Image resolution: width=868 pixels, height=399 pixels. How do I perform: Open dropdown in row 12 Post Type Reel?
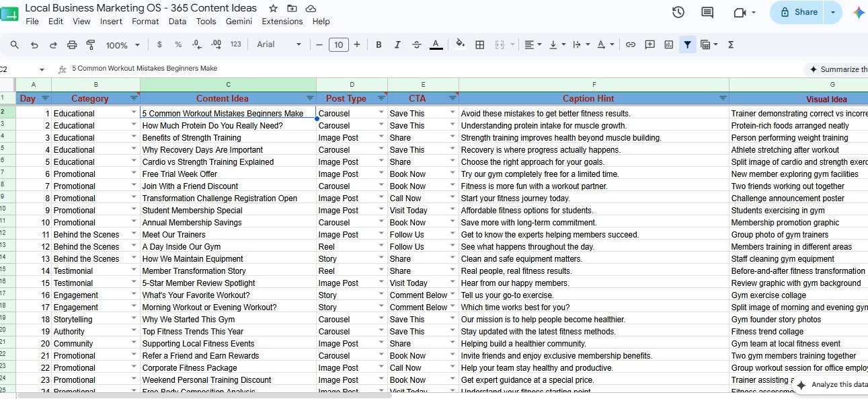(381, 247)
